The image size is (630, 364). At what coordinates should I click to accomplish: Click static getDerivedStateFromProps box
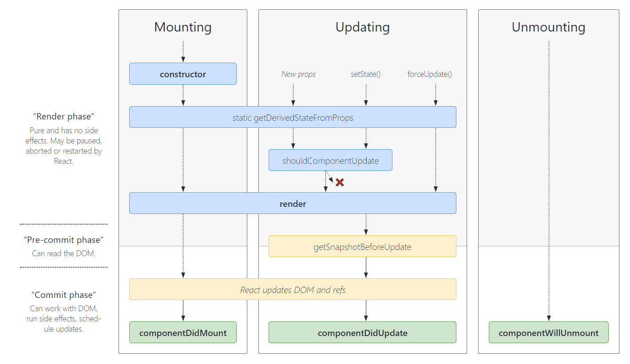click(293, 117)
